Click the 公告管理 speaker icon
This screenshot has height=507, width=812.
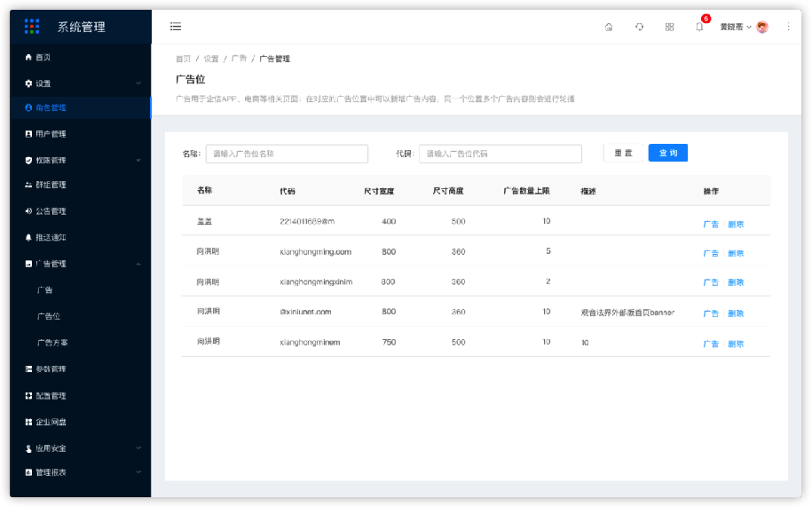(28, 211)
